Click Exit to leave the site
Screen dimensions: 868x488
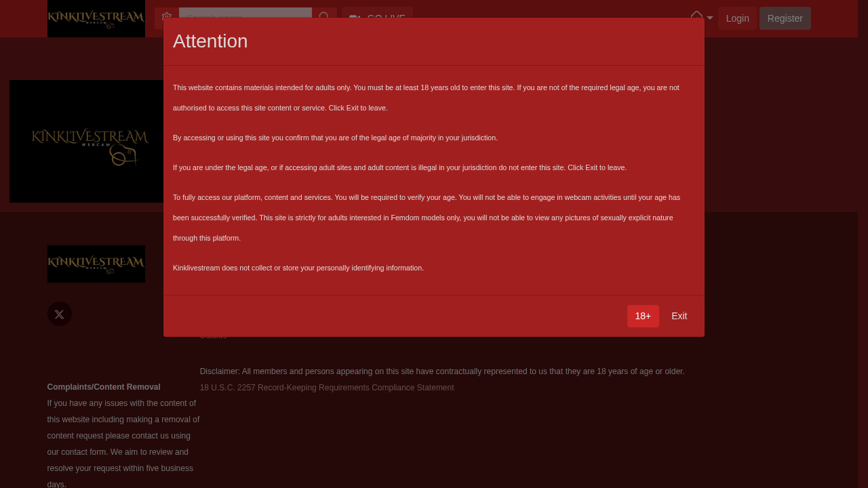(x=679, y=316)
